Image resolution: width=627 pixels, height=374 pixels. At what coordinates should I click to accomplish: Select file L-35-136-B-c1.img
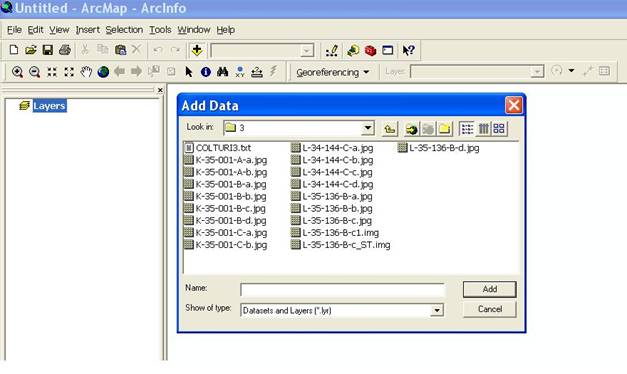(335, 233)
